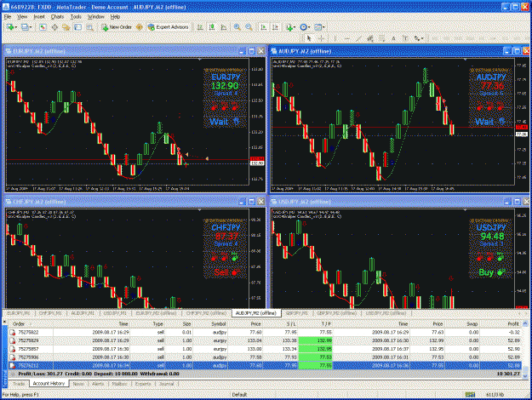Image resolution: width=532 pixels, height=400 pixels.
Task: Switch chart to candlesticks
Action: [212, 27]
